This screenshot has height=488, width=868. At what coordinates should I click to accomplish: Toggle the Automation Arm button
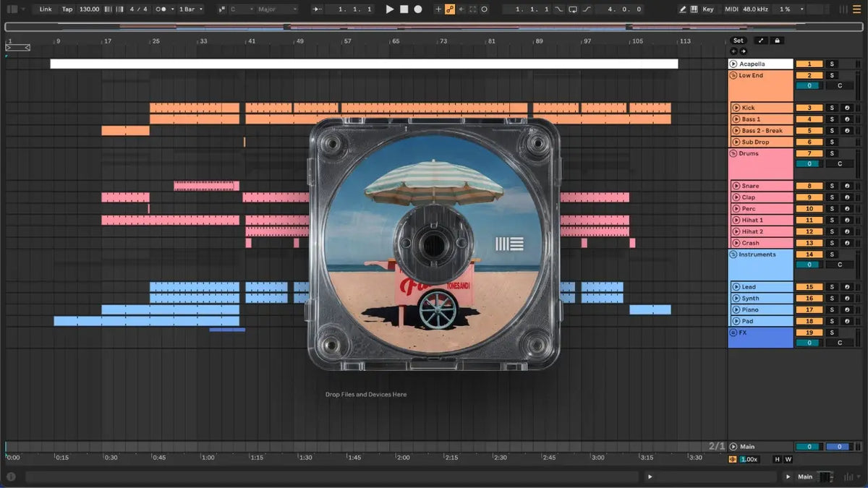click(x=450, y=9)
